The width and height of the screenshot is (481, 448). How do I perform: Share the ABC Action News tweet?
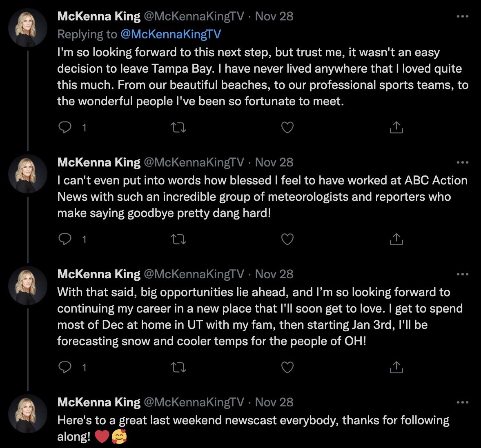point(396,239)
